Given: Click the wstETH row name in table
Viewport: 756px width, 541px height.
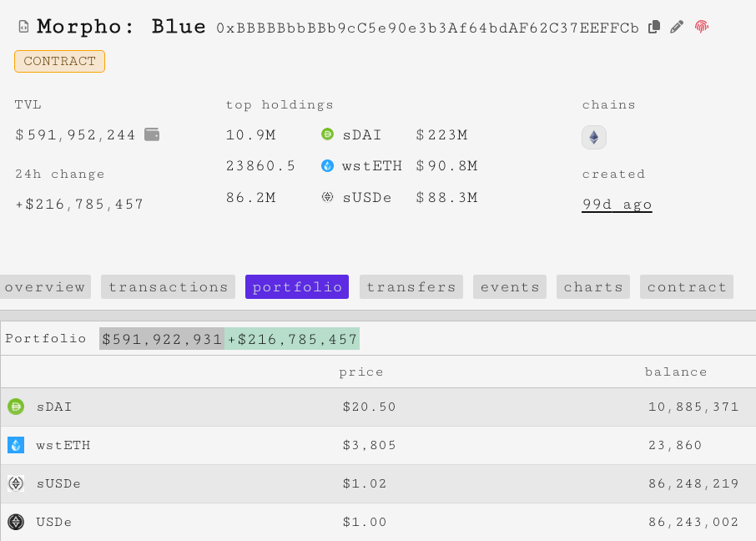Looking at the screenshot, I should (x=63, y=445).
